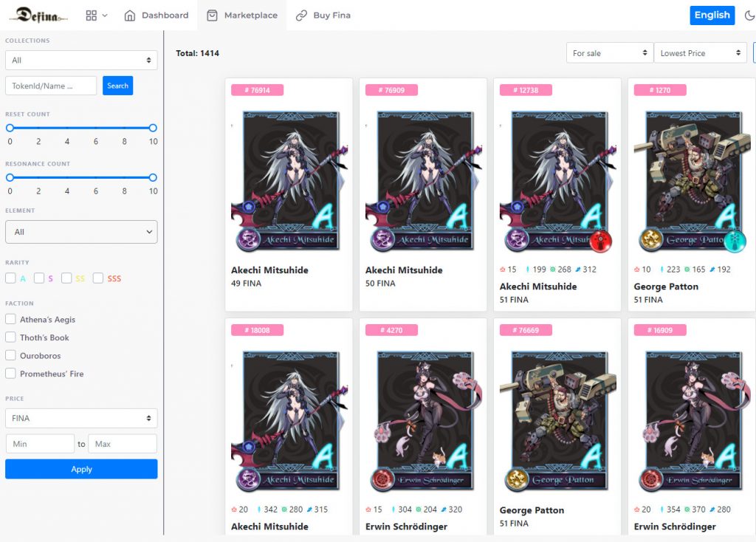Open the Collections dropdown
The width and height of the screenshot is (756, 542).
tap(81, 61)
